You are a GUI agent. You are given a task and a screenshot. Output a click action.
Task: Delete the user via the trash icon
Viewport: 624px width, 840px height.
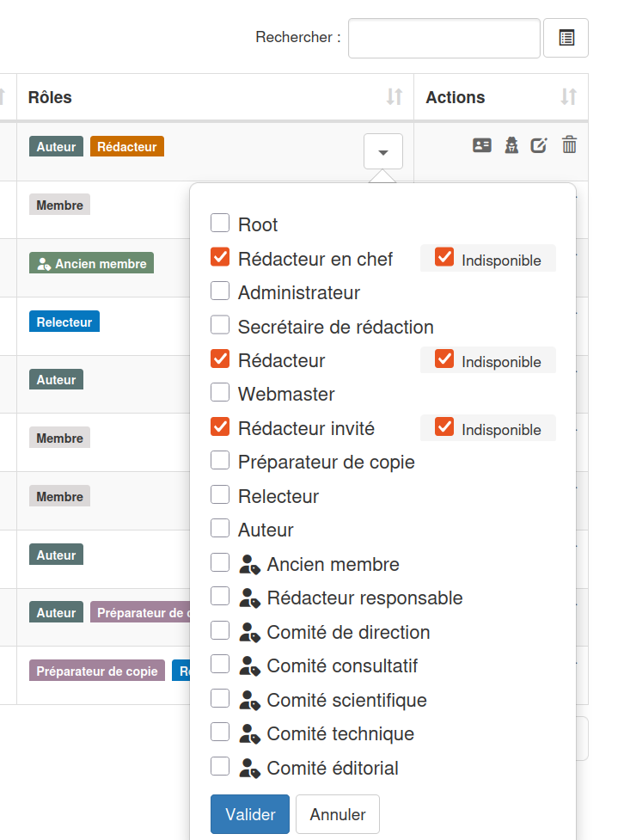[569, 145]
